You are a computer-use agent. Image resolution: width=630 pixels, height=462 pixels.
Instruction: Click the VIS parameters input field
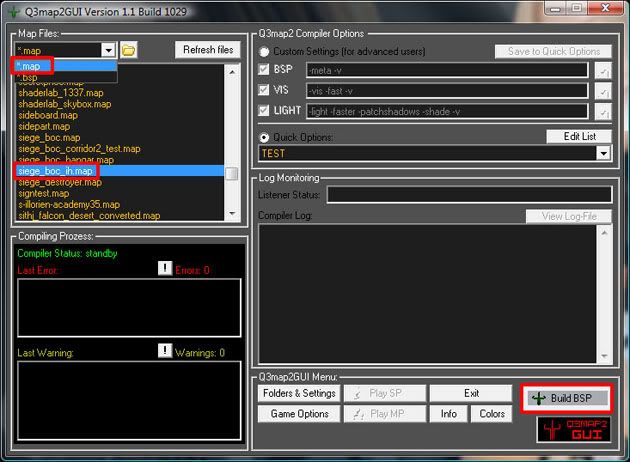pos(447,91)
